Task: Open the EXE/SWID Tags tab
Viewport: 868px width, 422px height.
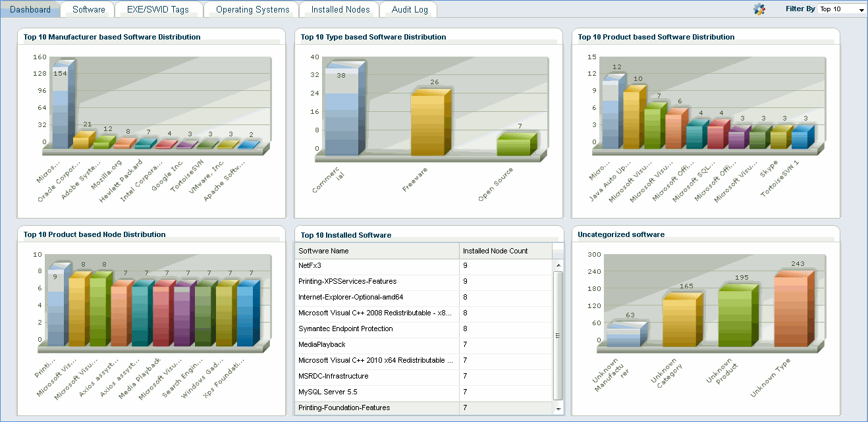Action: tap(157, 9)
